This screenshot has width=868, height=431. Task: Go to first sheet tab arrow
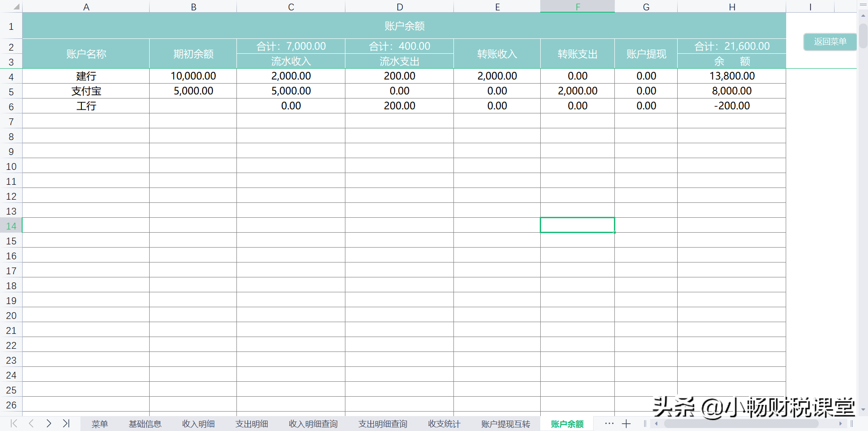tap(14, 423)
